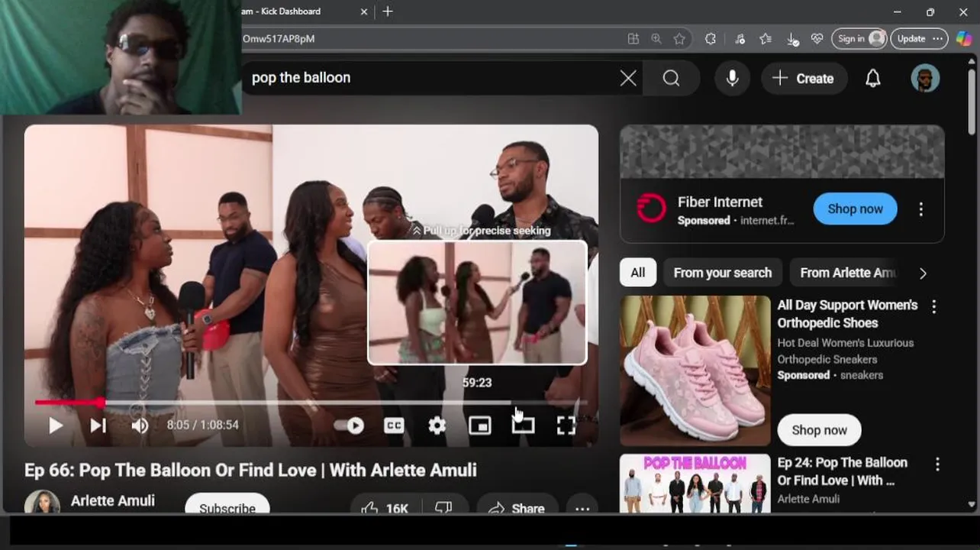
Task: Open Ep 24: Pop The Balloon title link
Action: (x=843, y=471)
